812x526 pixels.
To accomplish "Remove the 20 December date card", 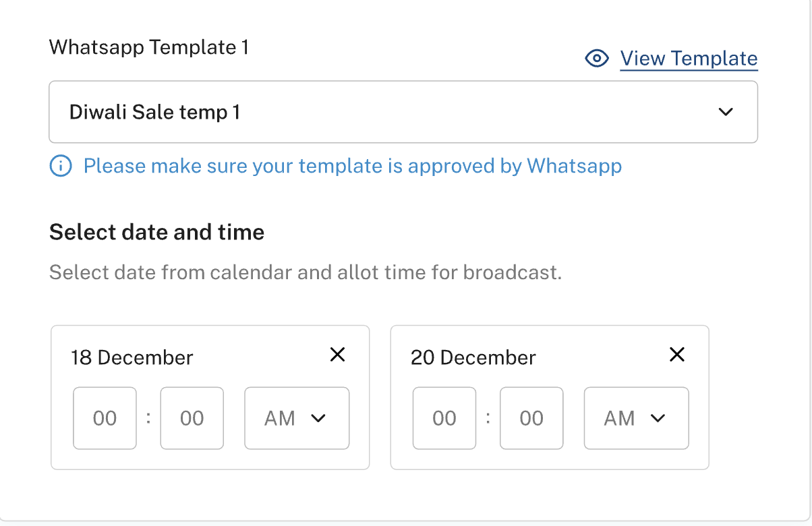I will (x=676, y=355).
